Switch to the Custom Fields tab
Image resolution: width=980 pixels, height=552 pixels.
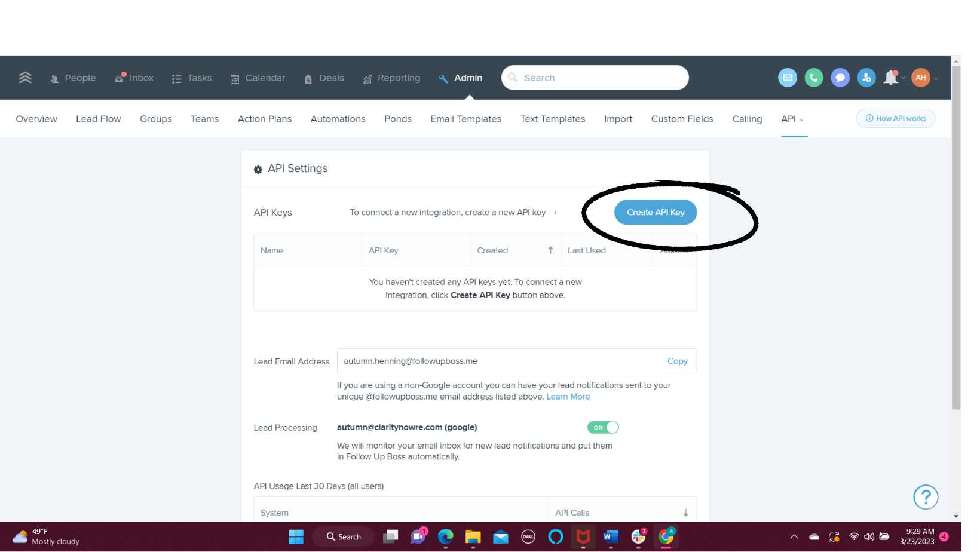point(682,119)
